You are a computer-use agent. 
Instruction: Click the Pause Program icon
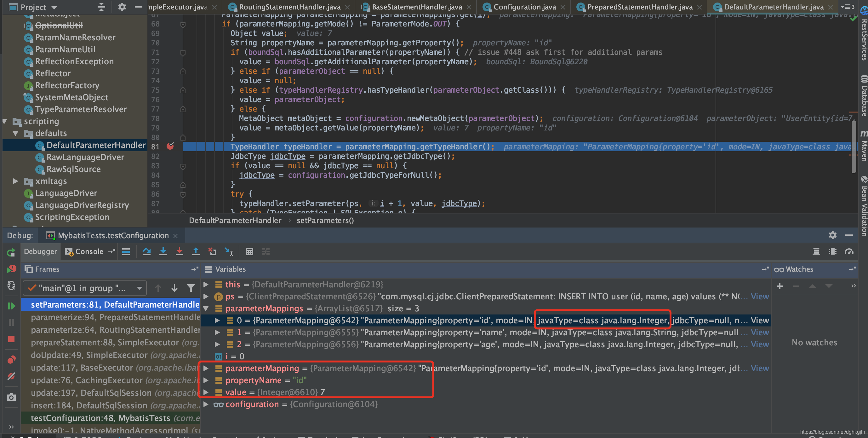(11, 322)
